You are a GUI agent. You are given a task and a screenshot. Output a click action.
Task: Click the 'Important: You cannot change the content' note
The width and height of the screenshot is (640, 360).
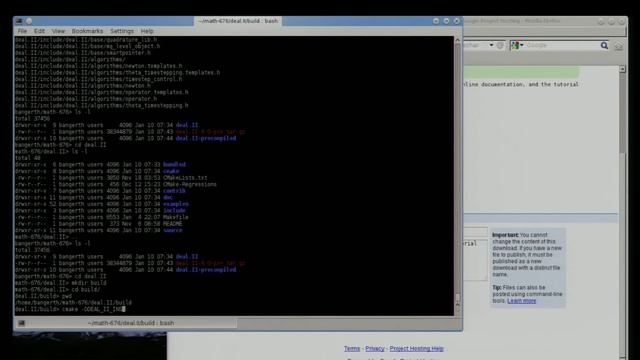pyautogui.click(x=527, y=255)
